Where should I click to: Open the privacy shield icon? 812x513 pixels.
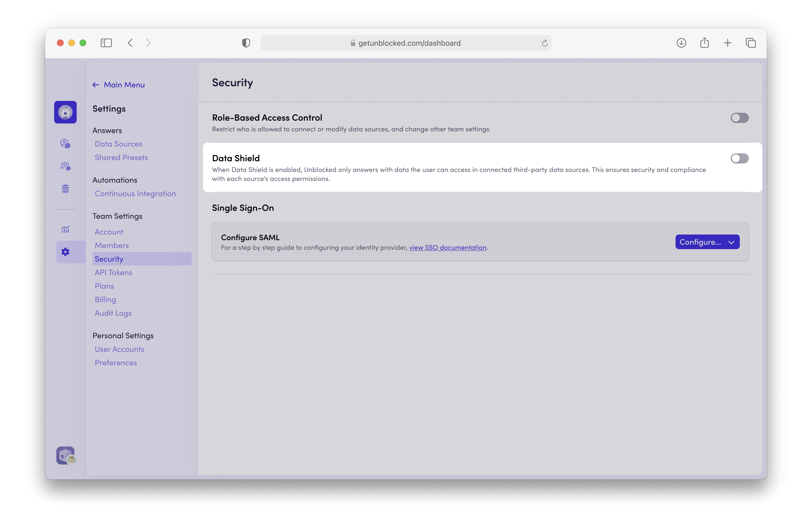(246, 43)
